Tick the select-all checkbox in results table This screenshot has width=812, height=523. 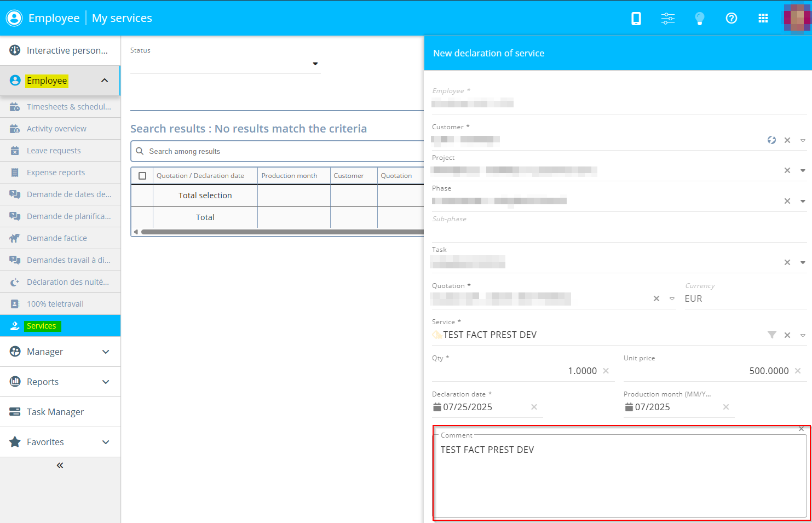pyautogui.click(x=142, y=176)
